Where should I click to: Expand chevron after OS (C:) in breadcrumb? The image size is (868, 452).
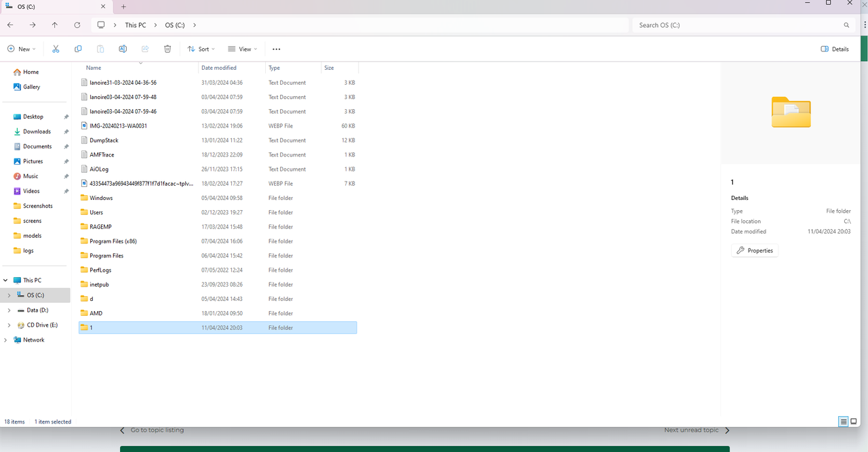(x=195, y=25)
